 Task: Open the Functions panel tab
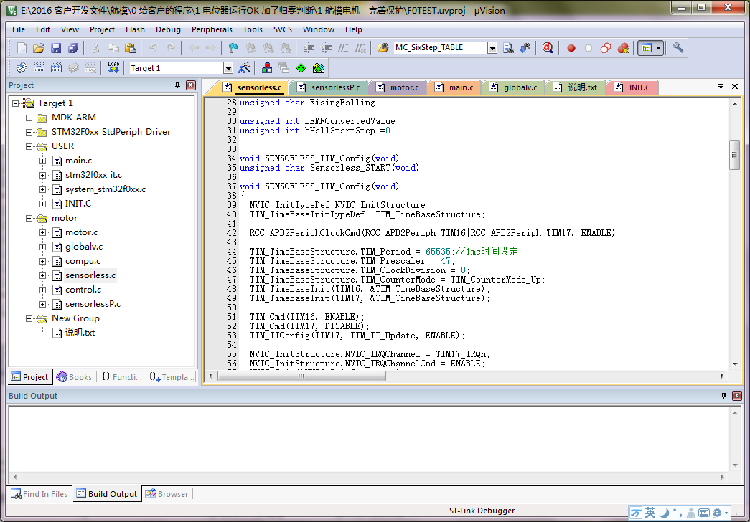[121, 377]
